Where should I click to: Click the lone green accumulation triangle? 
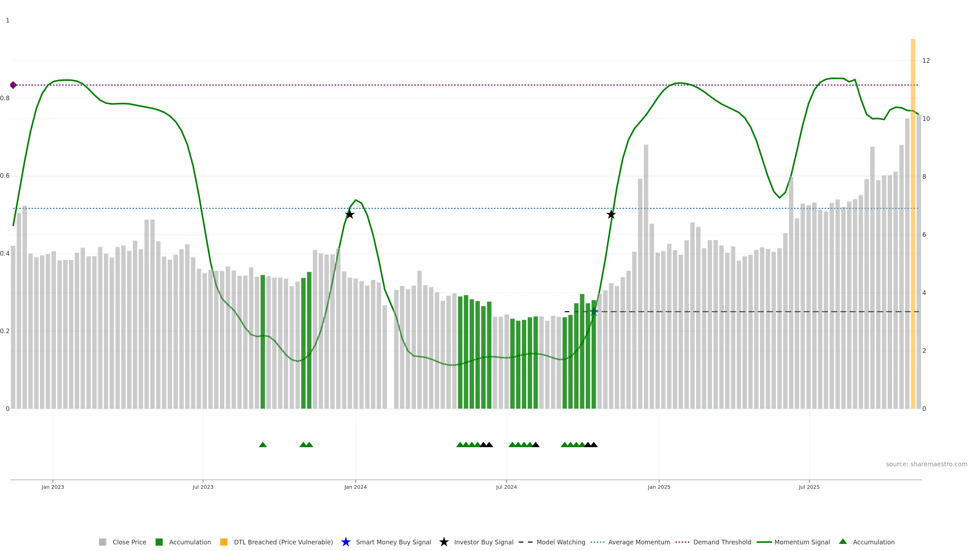[263, 445]
